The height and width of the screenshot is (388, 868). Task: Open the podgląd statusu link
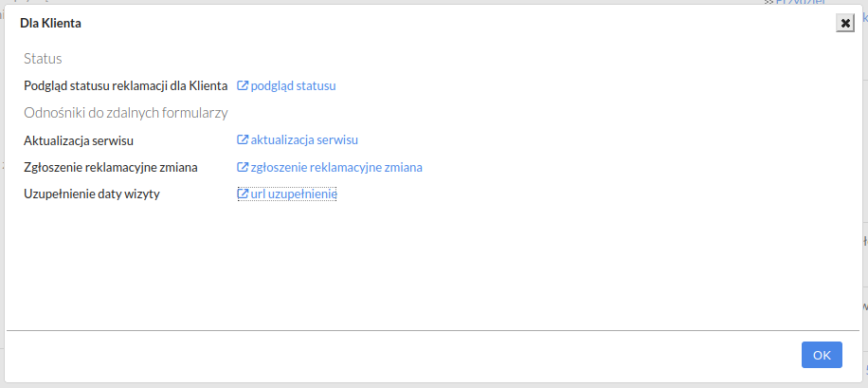coord(294,86)
